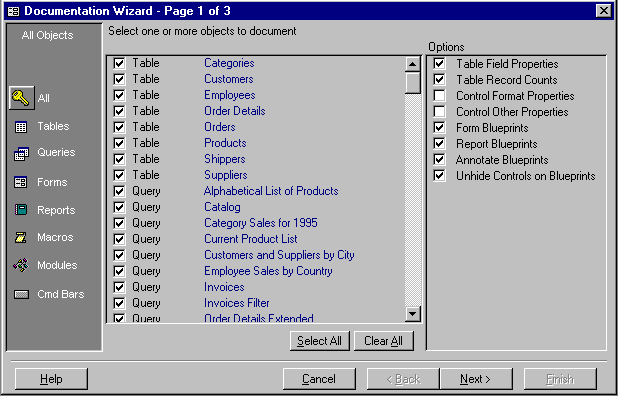Uncheck the Invoices Filter query checkbox
This screenshot has width=618, height=396.
[x=119, y=303]
